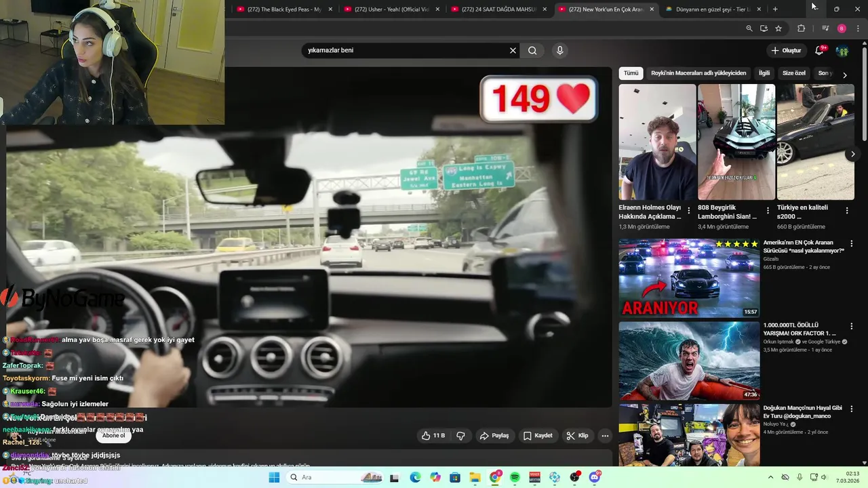
Task: Close the Usher - Yeah! tab
Action: pos(437,9)
